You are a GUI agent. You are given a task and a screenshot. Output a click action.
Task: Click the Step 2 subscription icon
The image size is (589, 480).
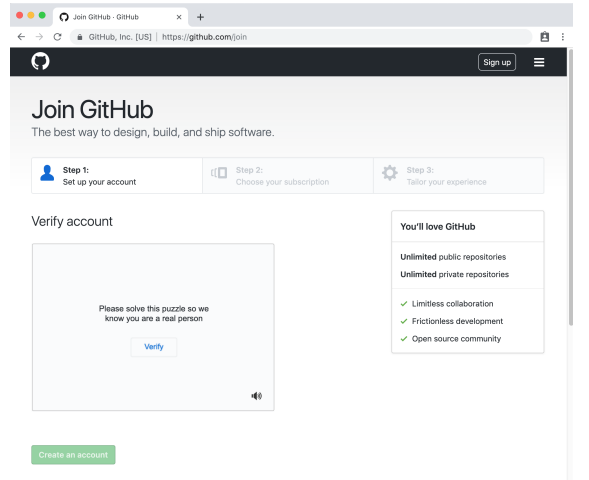[219, 173]
